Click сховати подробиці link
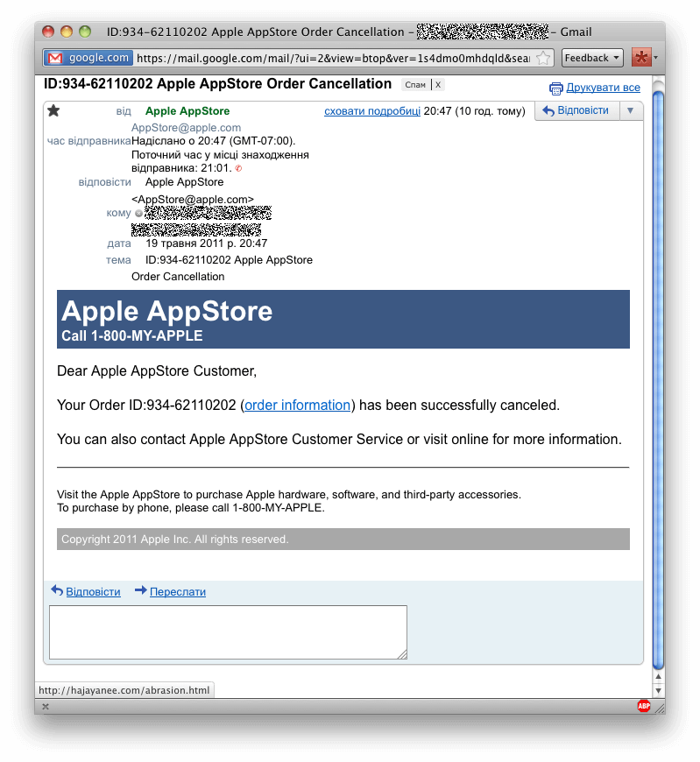The width and height of the screenshot is (700, 762). tap(372, 111)
